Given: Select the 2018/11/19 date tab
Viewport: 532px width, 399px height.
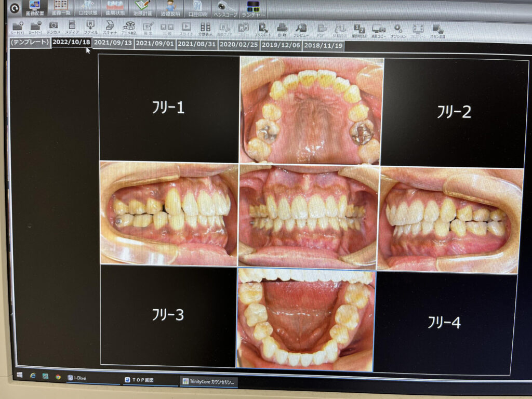Looking at the screenshot, I should [323, 46].
